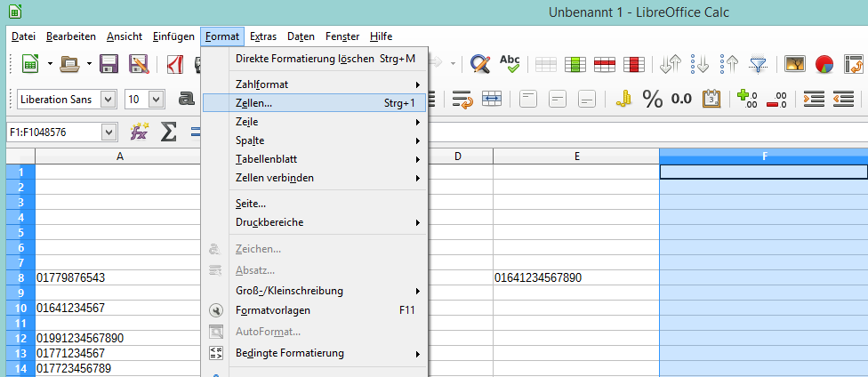Expand the arrow beside the Open icon
This screenshot has width=868, height=377.
click(x=89, y=64)
